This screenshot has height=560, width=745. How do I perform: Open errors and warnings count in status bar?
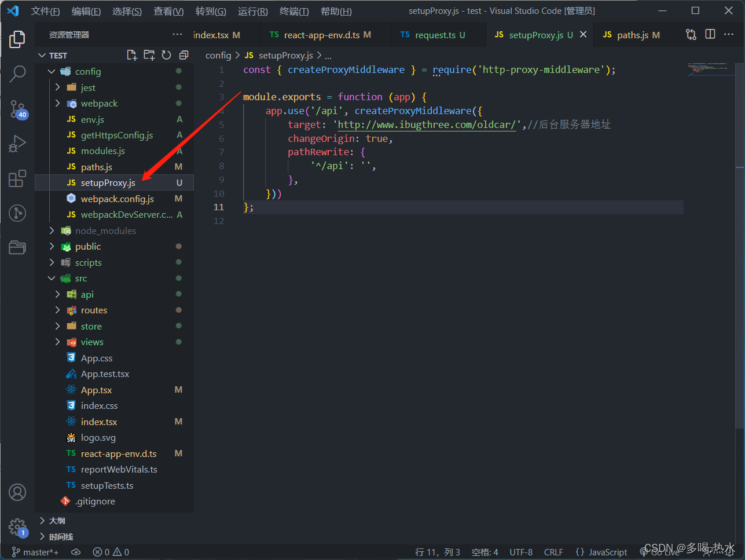111,552
